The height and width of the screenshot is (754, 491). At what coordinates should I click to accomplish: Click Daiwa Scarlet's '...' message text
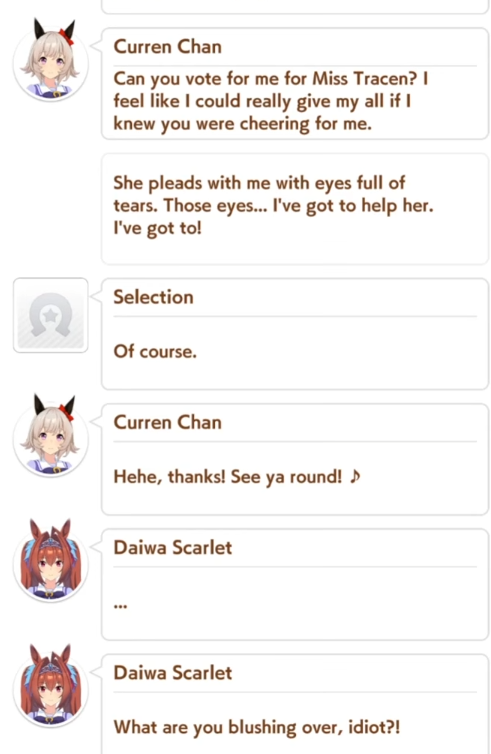point(120,606)
